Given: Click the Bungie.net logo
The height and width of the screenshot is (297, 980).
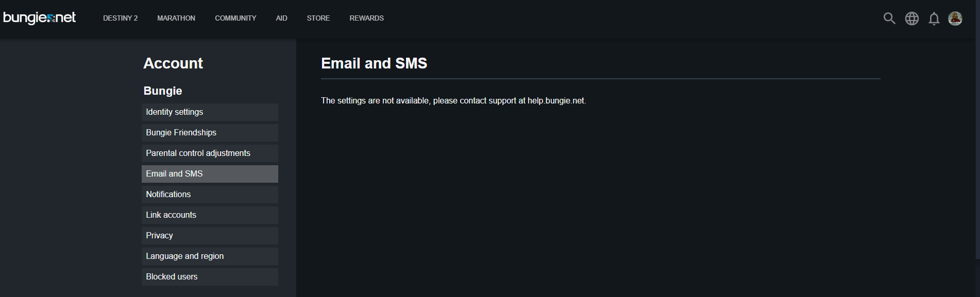Looking at the screenshot, I should click(40, 18).
